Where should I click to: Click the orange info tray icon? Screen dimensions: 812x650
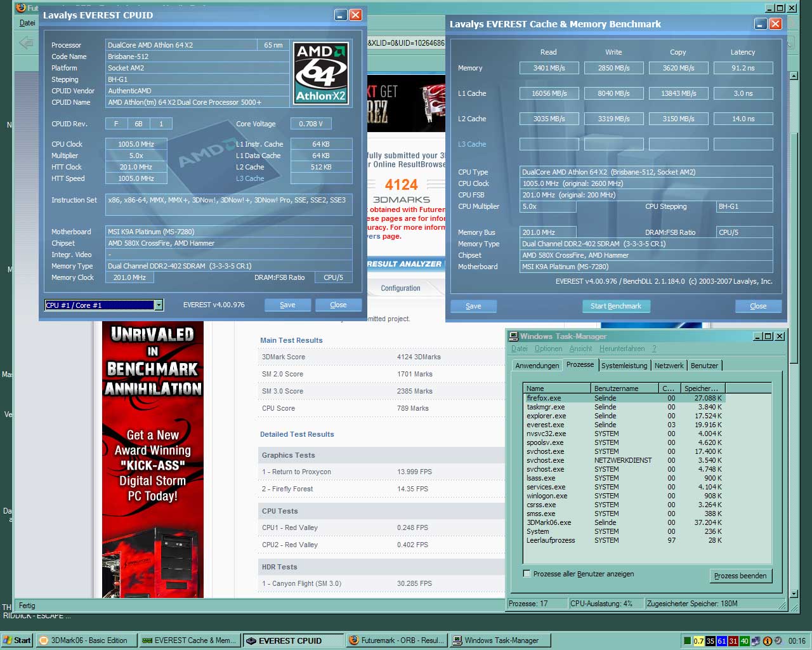(x=767, y=641)
